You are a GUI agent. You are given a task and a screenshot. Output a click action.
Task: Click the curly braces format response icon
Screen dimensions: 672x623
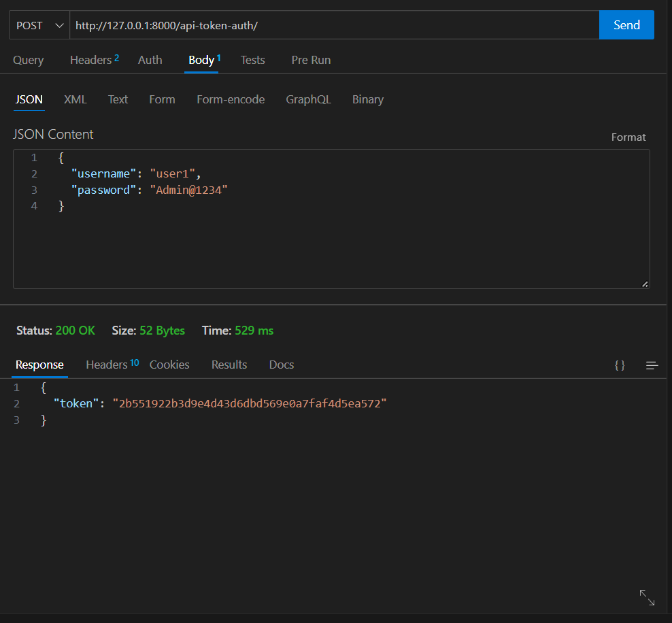[x=620, y=365]
